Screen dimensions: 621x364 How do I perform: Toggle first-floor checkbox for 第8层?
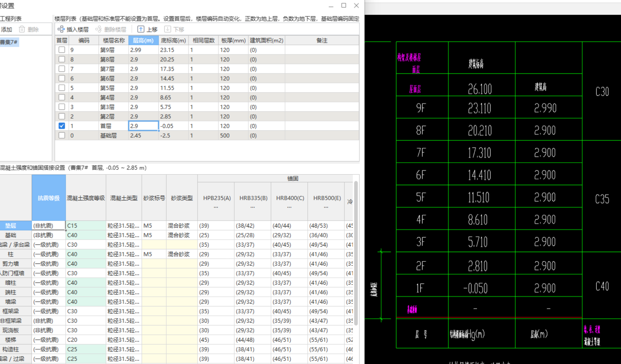62,59
